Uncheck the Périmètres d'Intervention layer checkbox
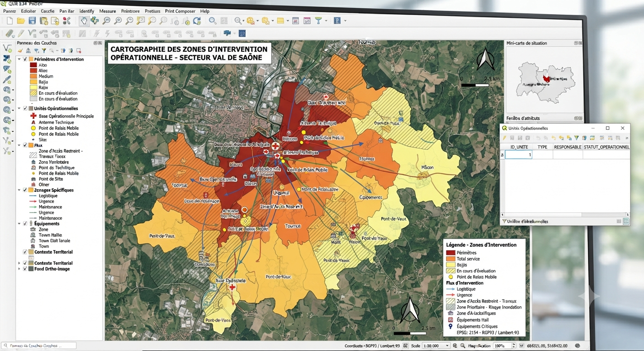 25,59
